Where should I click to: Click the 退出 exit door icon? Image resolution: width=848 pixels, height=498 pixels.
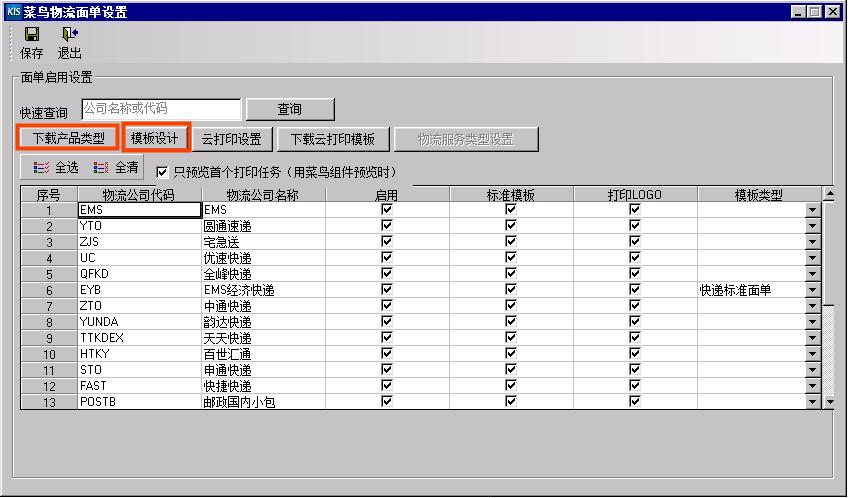pos(70,35)
